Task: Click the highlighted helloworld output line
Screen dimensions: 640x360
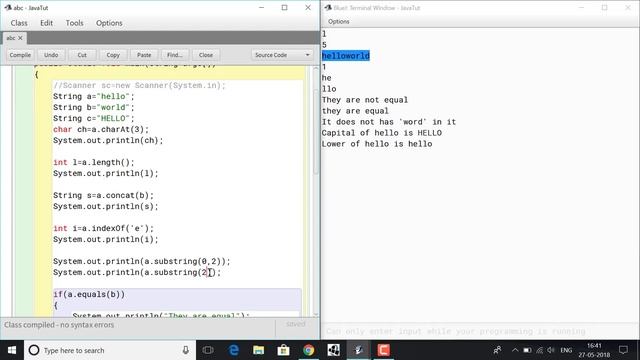Action: coord(346,56)
